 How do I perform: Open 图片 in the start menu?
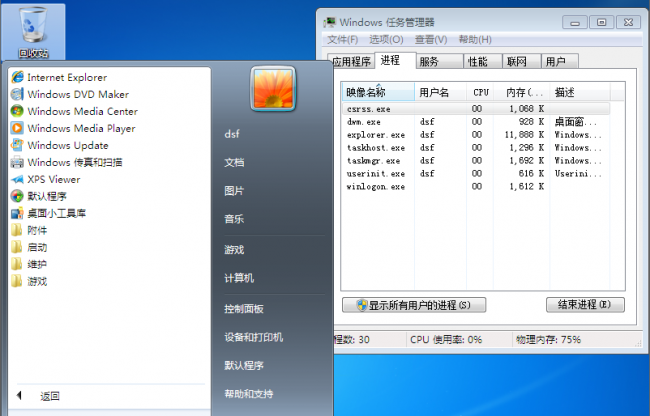[234, 191]
